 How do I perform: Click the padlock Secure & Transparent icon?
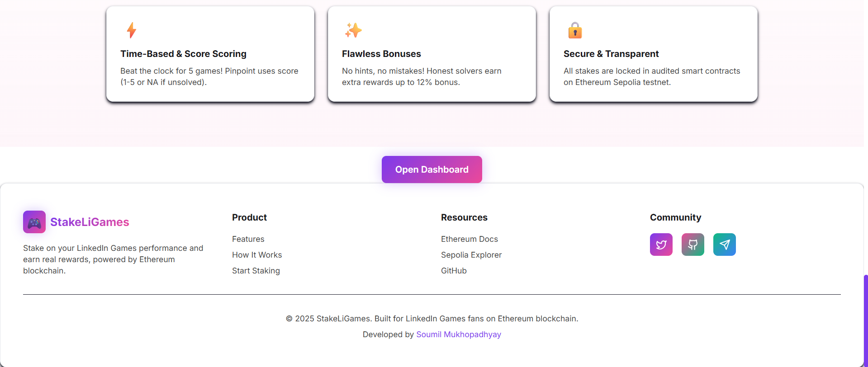coord(575,30)
